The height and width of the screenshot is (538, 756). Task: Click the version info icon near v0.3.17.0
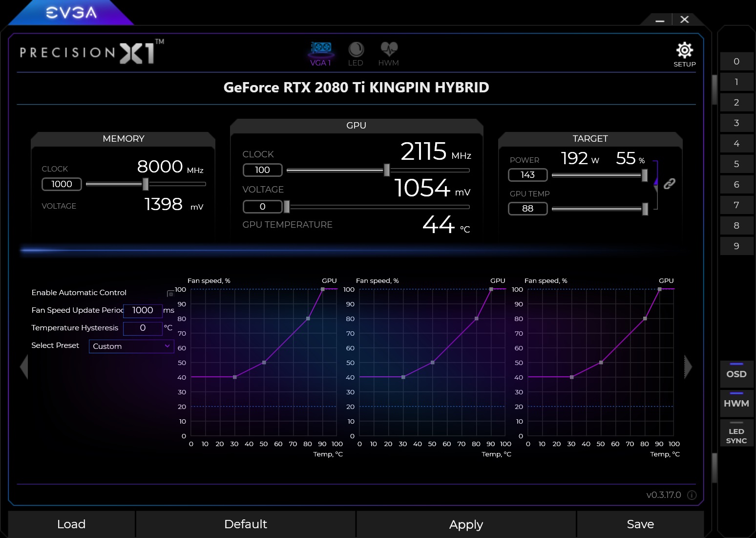tap(692, 495)
